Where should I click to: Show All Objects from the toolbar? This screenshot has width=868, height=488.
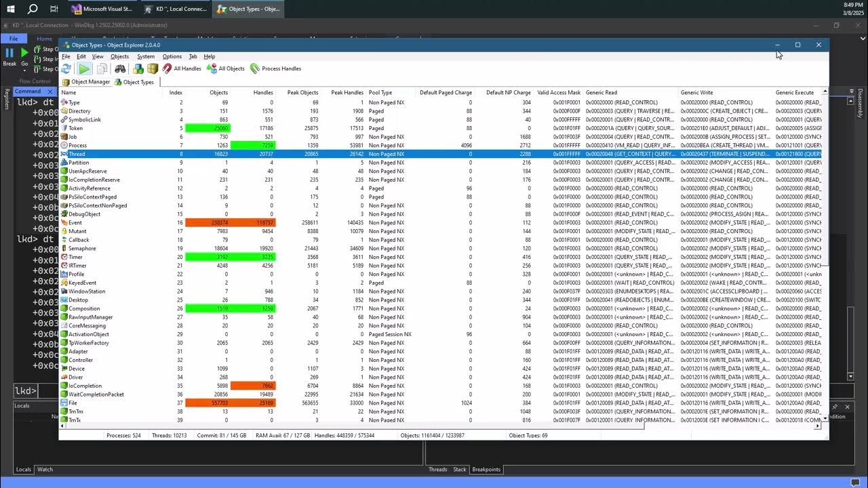226,68
